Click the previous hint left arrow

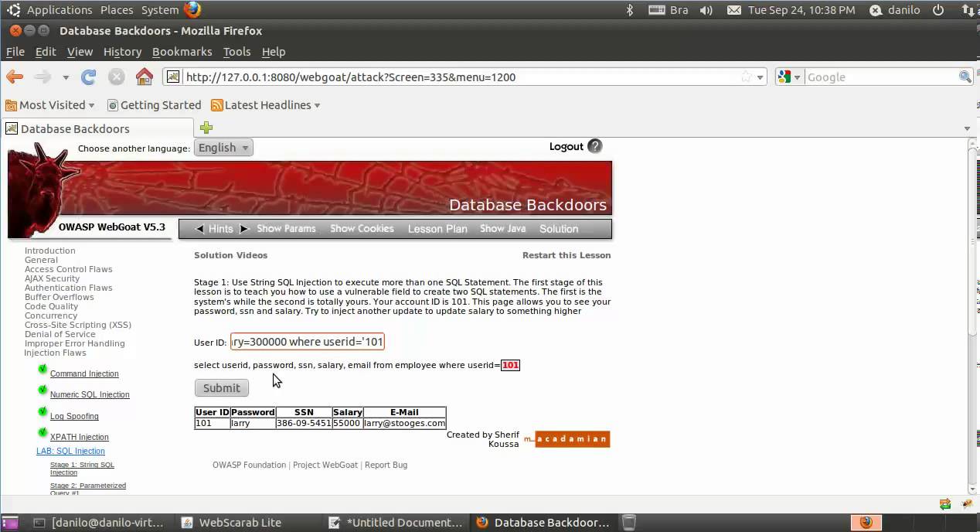click(x=200, y=229)
